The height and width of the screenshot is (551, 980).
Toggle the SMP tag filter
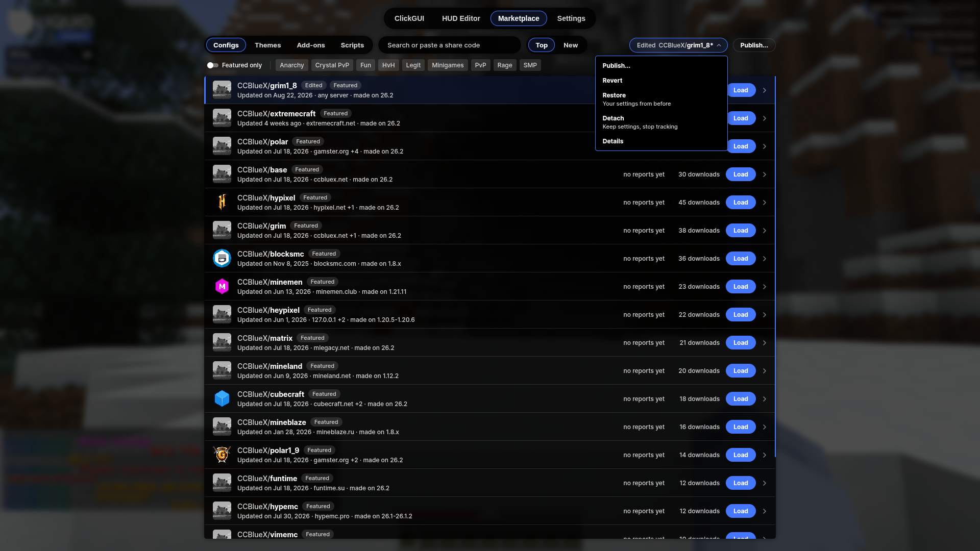[x=530, y=65]
